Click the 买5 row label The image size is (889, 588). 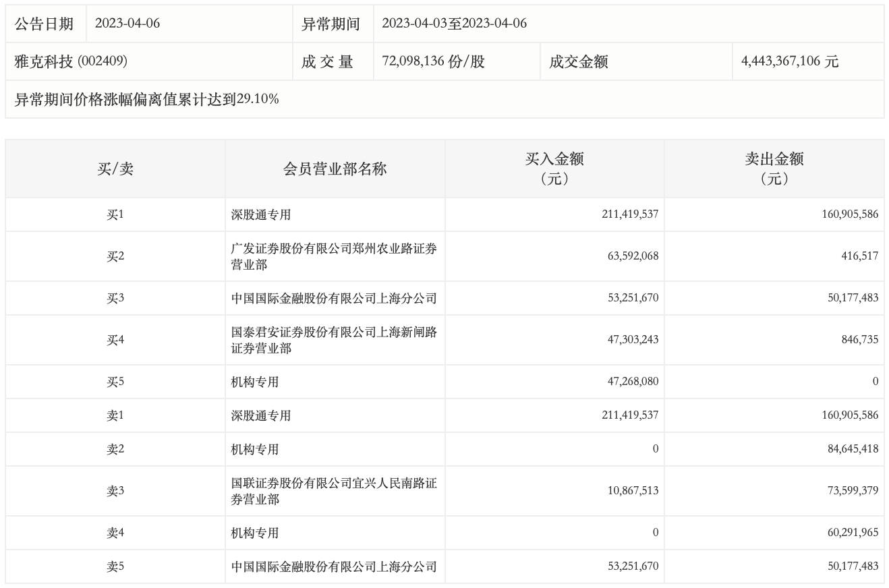pos(115,382)
